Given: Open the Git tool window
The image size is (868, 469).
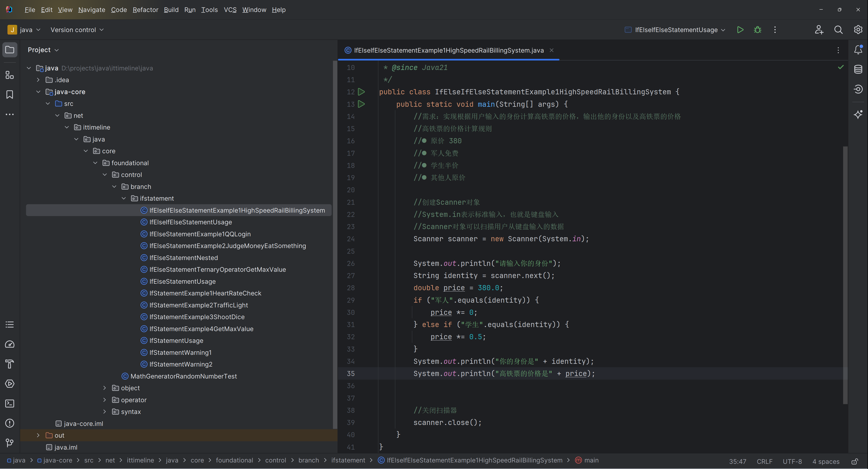Looking at the screenshot, I should pyautogui.click(x=10, y=443).
